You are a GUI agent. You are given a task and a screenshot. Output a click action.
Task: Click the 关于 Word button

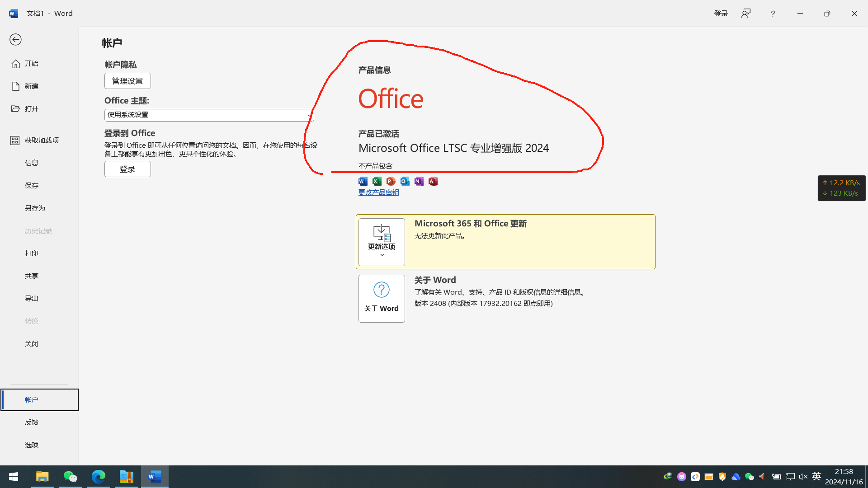click(x=382, y=299)
